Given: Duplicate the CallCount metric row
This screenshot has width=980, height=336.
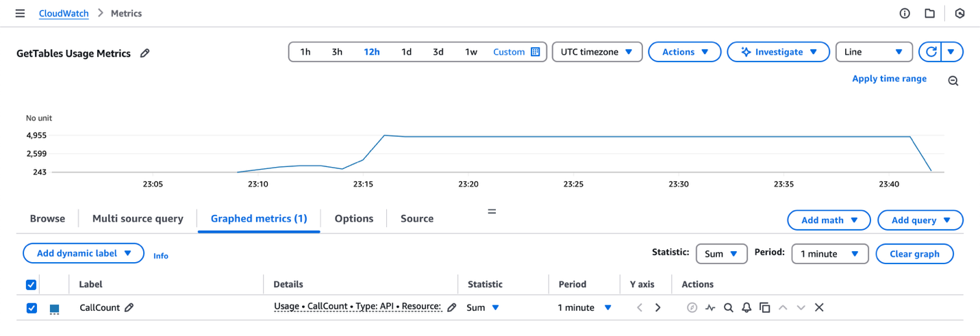Looking at the screenshot, I should [764, 308].
